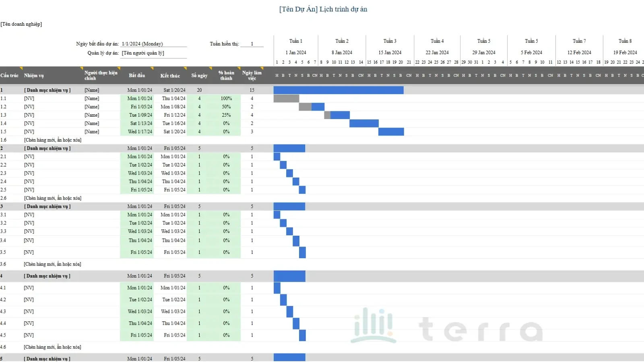Click the [Tên người quản lý] project manager field
Viewport: 644px width, 362px height.
tap(154, 53)
